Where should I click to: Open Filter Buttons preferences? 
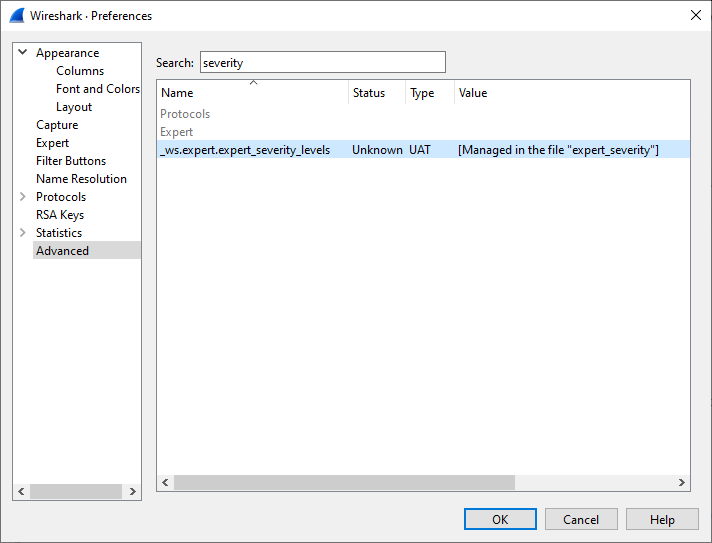pos(71,161)
